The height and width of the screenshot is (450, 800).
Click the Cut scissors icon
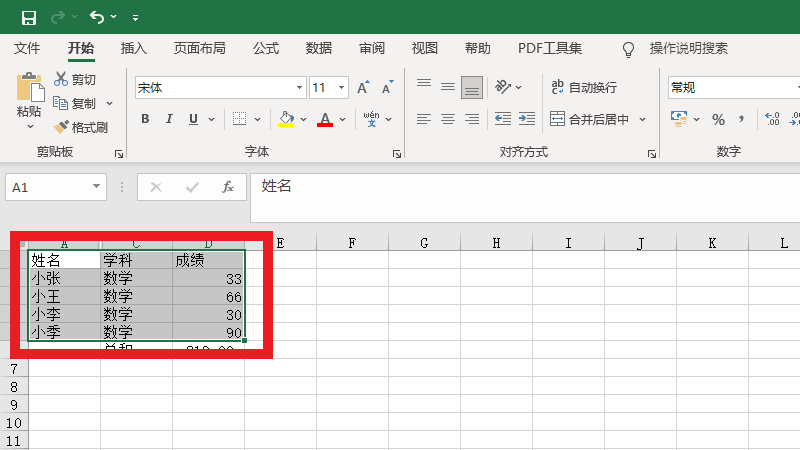(62, 79)
